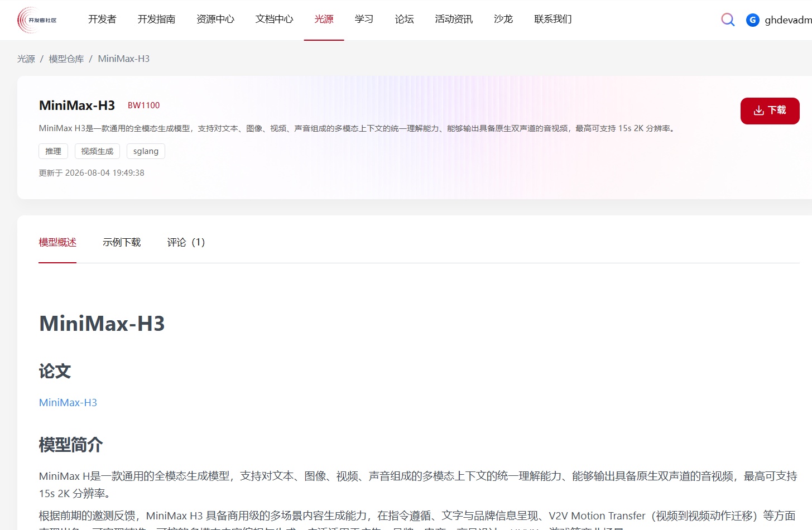The height and width of the screenshot is (530, 812).
Task: Click the 模型简介 heading
Action: (71, 445)
